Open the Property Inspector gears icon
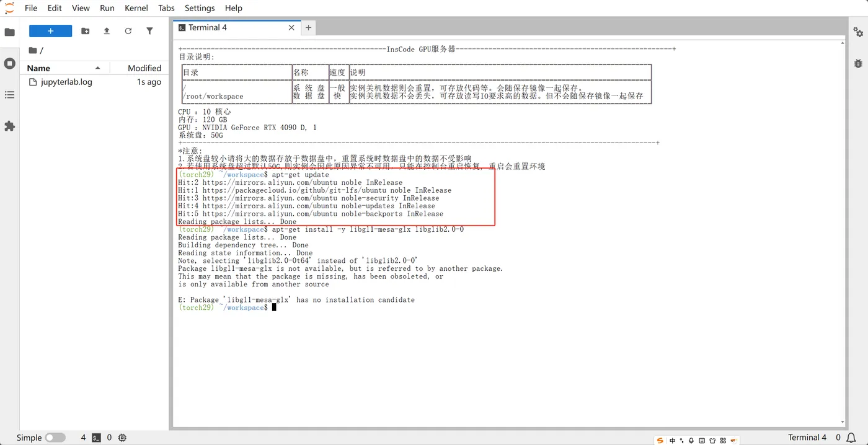868x445 pixels. [x=858, y=32]
